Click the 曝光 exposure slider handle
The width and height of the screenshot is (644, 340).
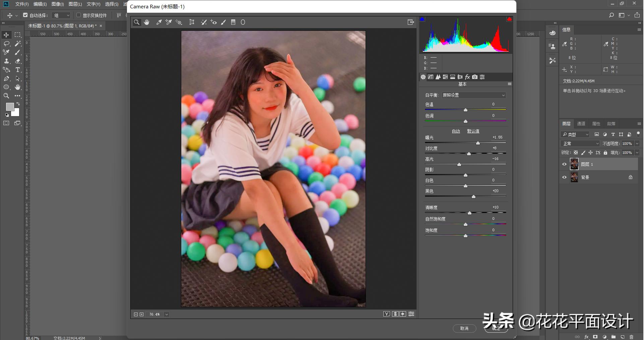coord(478,143)
